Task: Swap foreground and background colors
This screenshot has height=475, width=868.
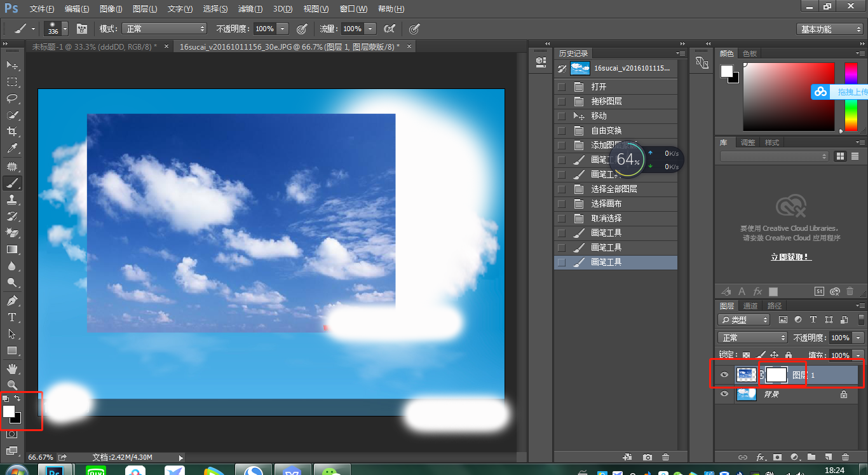Action: 18,398
